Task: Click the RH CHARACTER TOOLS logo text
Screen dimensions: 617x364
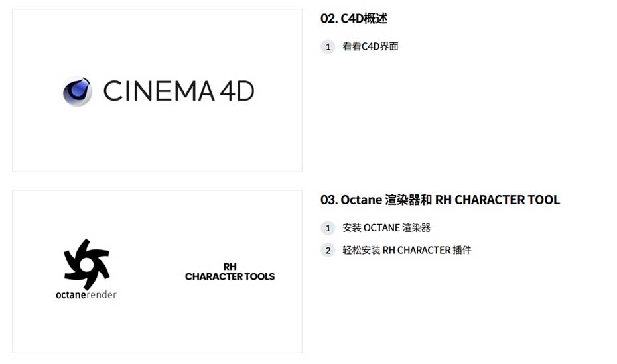Action: [x=230, y=272]
